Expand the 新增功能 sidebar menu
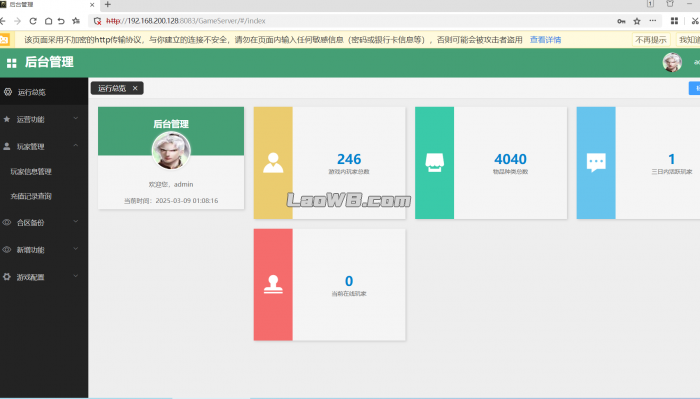The image size is (700, 399). click(x=44, y=249)
